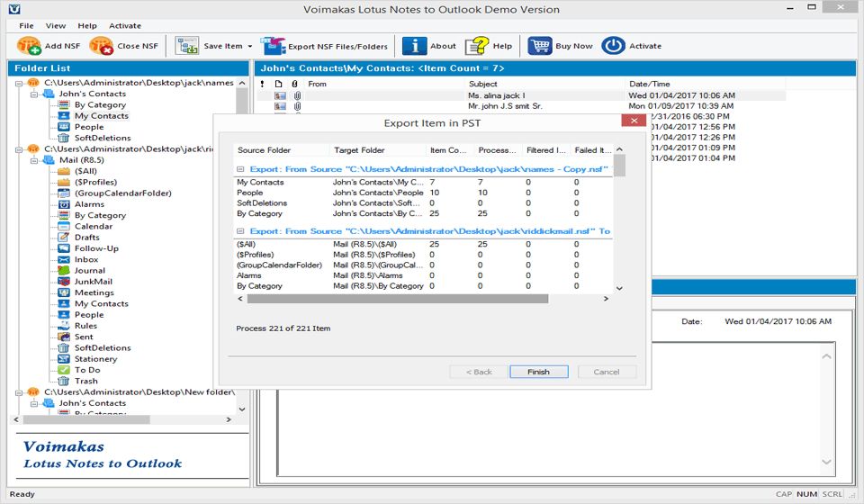The height and width of the screenshot is (504, 864).
Task: Select the To Do folder icon
Action: click(x=64, y=370)
